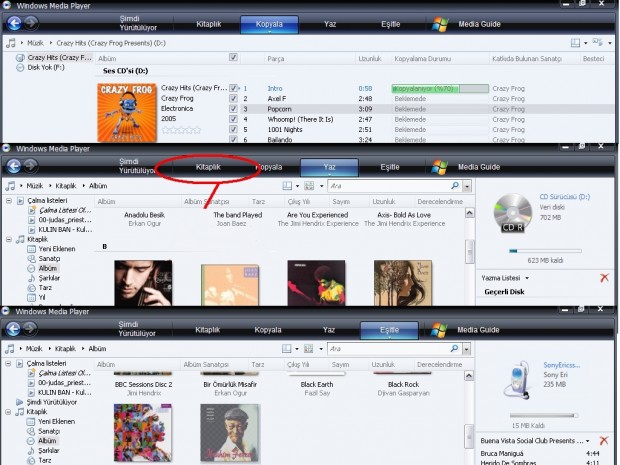This screenshot has width=620, height=465.
Task: Toggle the select-all tracks checkbox in the header
Action: (x=233, y=58)
